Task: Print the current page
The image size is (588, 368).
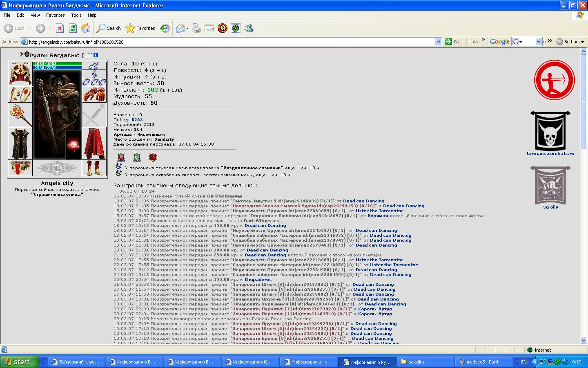Action: (x=196, y=28)
